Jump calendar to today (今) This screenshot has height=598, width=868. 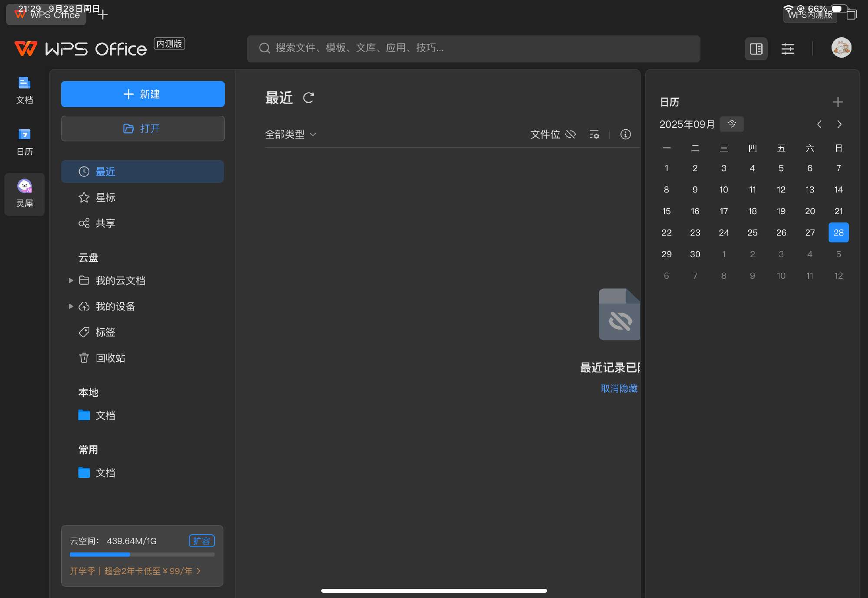point(732,124)
